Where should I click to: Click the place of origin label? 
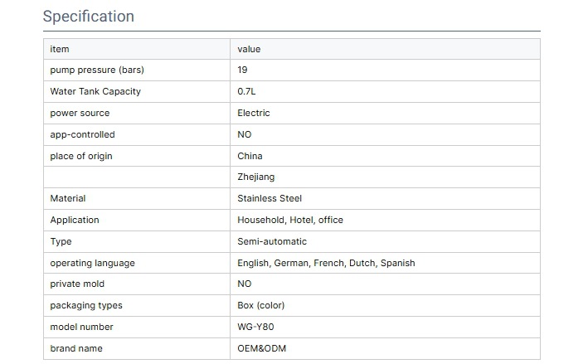(81, 156)
